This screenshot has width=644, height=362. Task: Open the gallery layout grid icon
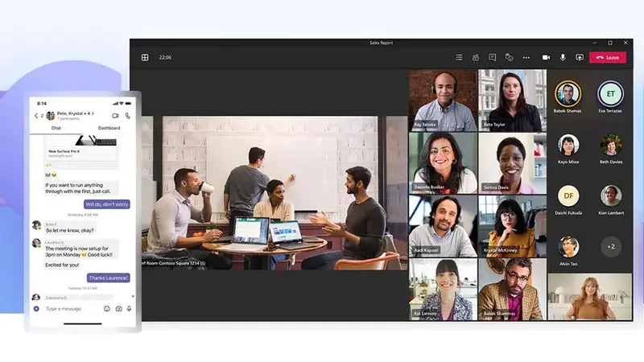click(x=145, y=57)
